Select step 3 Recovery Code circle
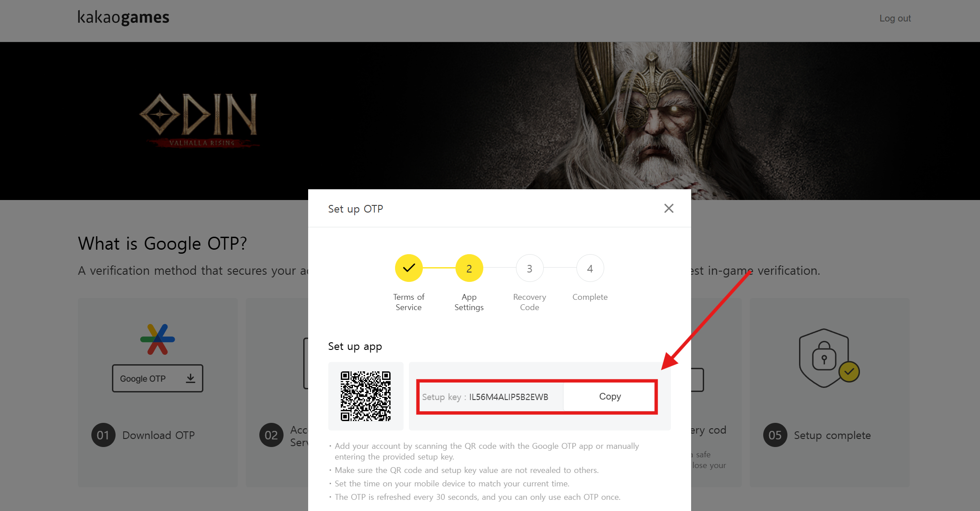This screenshot has width=980, height=511. (x=529, y=268)
